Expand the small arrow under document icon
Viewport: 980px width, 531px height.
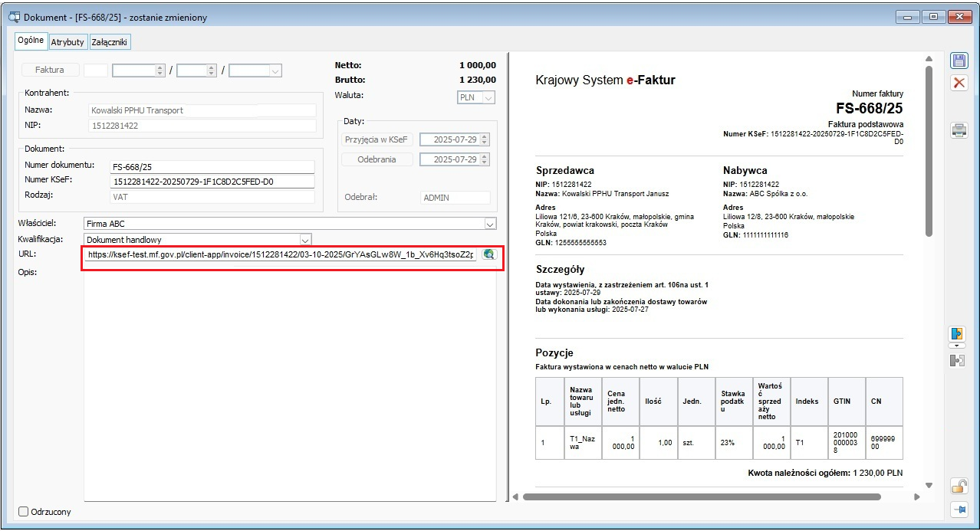[x=957, y=346]
